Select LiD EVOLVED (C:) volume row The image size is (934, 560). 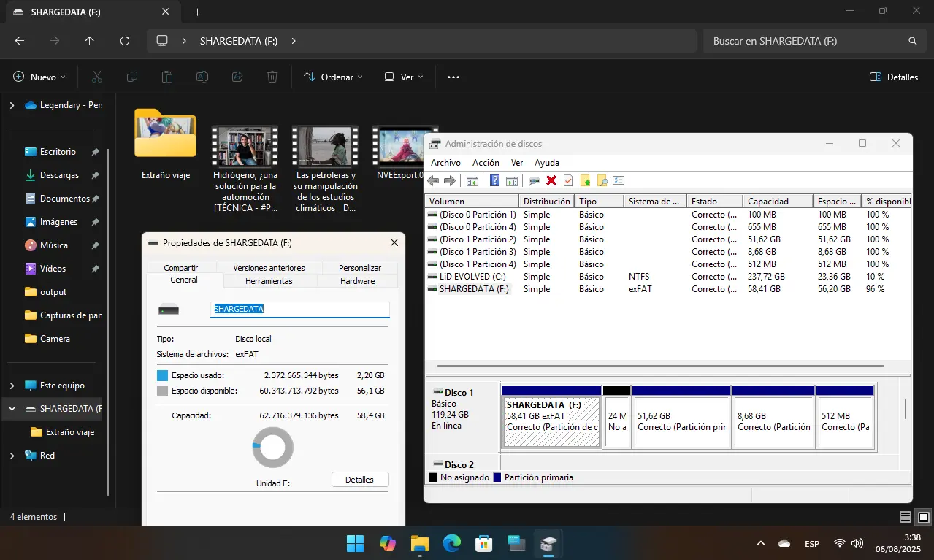(667, 277)
